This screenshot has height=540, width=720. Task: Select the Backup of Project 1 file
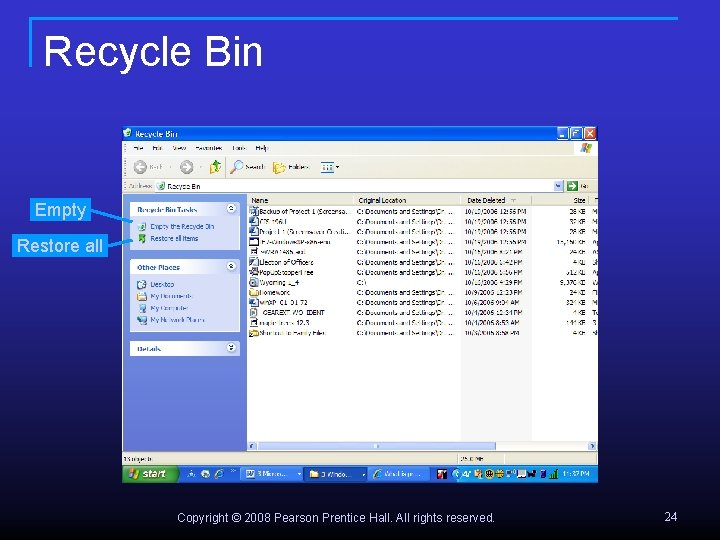click(305, 212)
